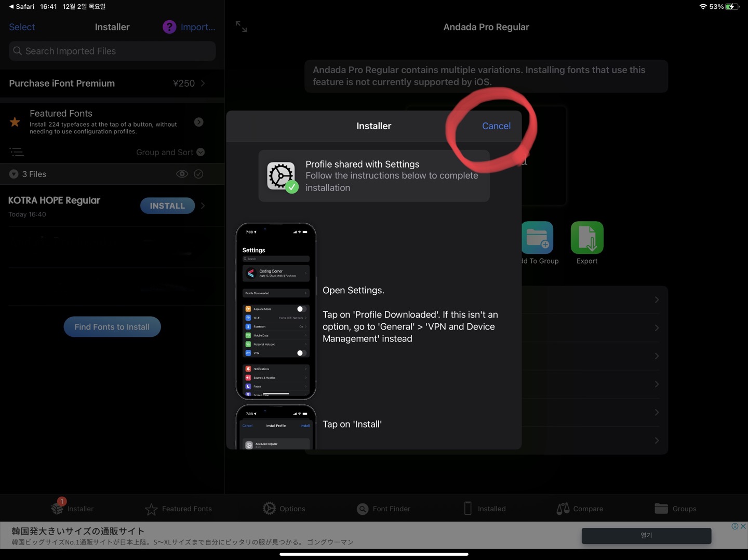
Task: Expand the detail pane fullscreen
Action: pos(241,26)
